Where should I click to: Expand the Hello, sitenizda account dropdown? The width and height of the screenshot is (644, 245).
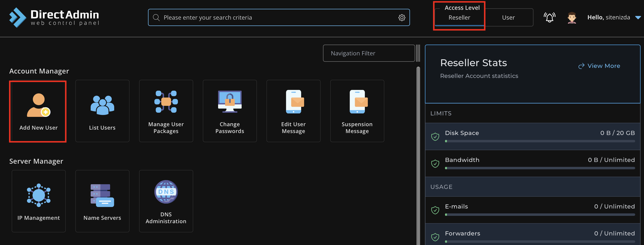tap(614, 17)
